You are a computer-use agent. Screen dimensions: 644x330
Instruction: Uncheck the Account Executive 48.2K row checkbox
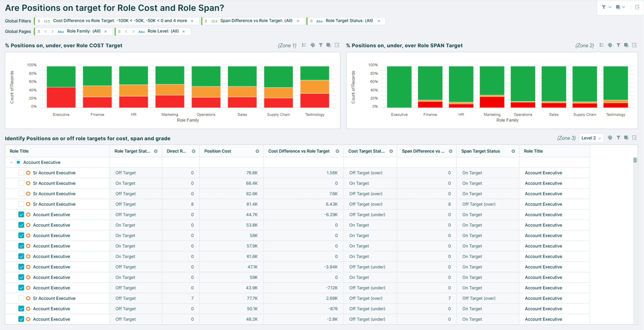tap(21, 319)
